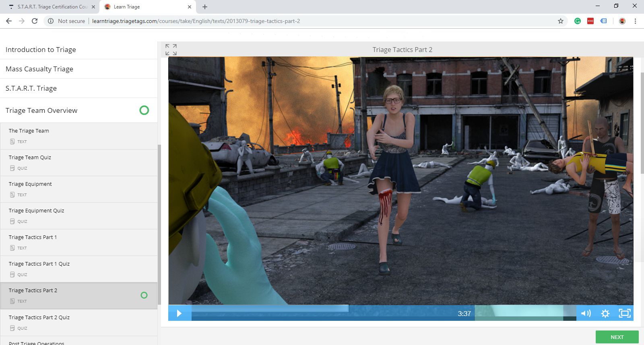The height and width of the screenshot is (345, 644).
Task: Reload the current page
Action: (35, 21)
